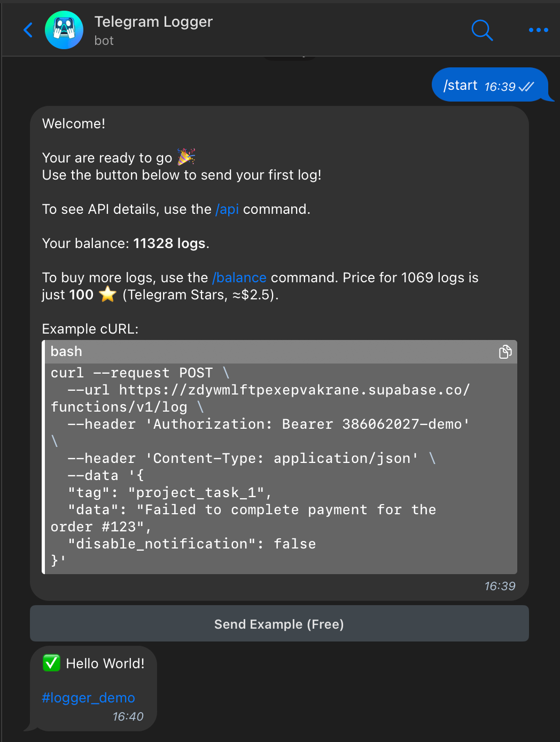Go back using the header arrow

pos(28,30)
